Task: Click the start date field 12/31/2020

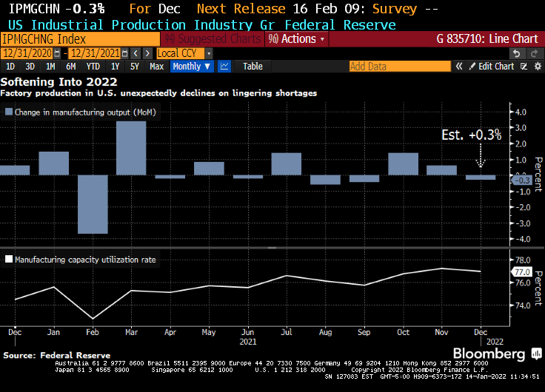Action: (31, 53)
